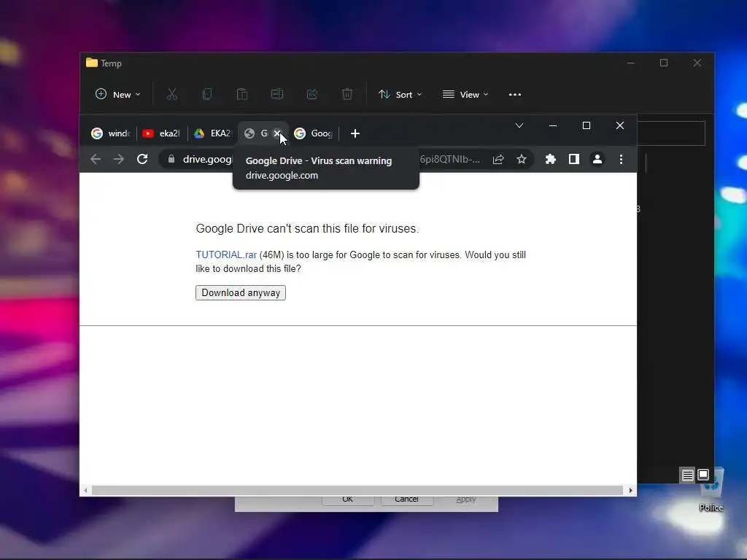This screenshot has width=747, height=560.
Task: Open New dropdown in Temp Explorer window
Action: pyautogui.click(x=117, y=95)
